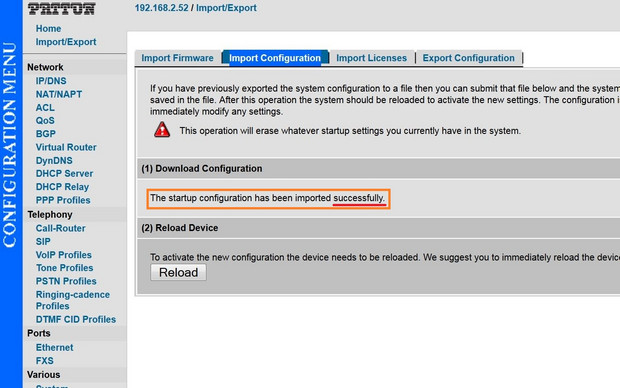Select the Import Configuration tab

click(x=275, y=58)
